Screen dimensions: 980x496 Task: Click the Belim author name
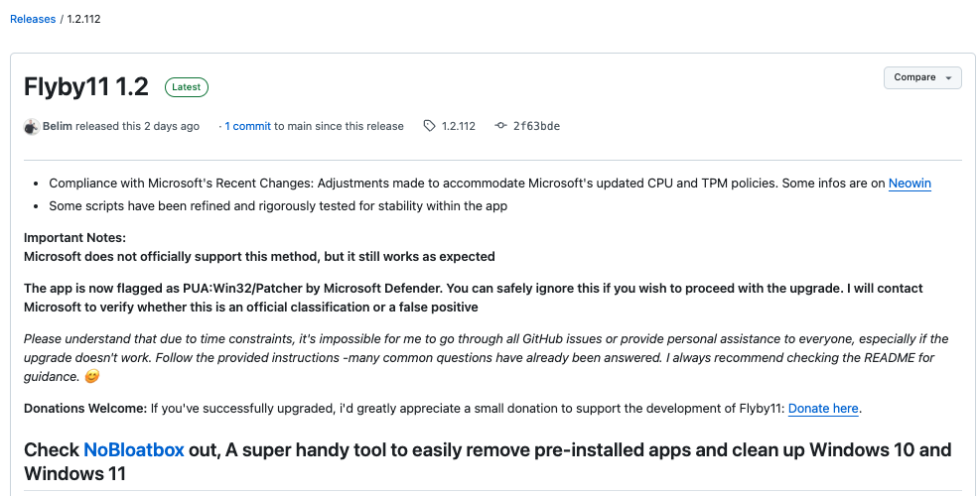point(58,126)
